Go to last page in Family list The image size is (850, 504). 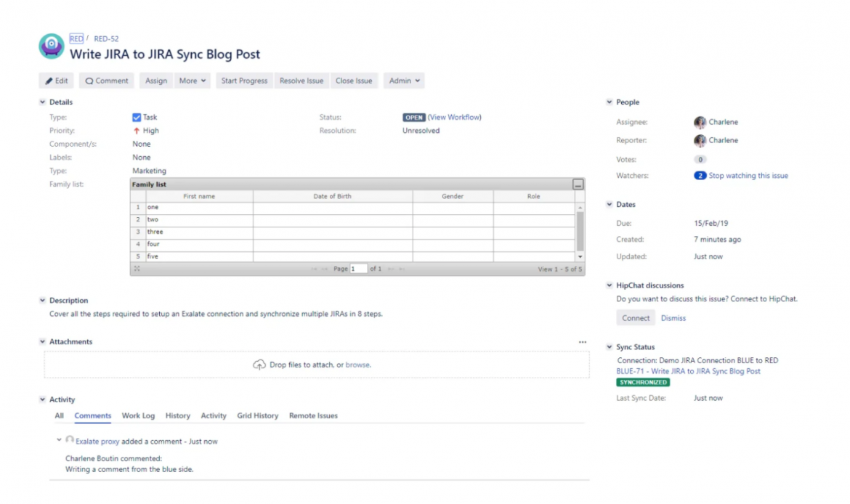(402, 269)
